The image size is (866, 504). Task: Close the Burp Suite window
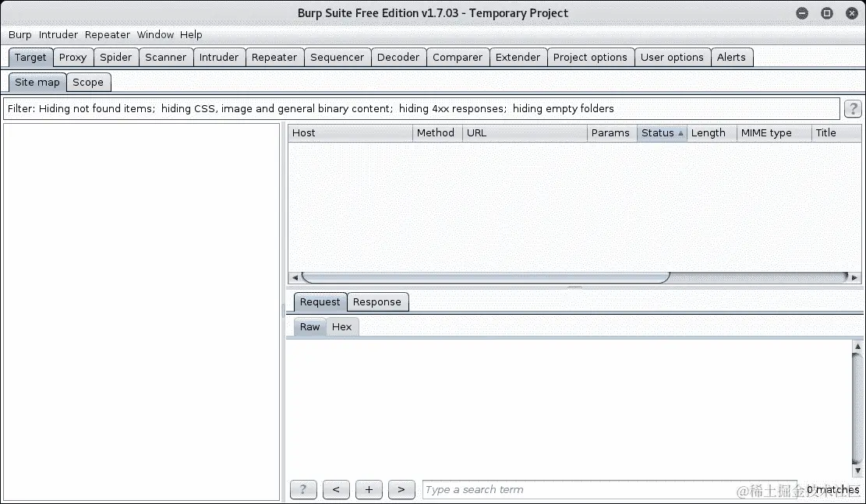pos(852,13)
